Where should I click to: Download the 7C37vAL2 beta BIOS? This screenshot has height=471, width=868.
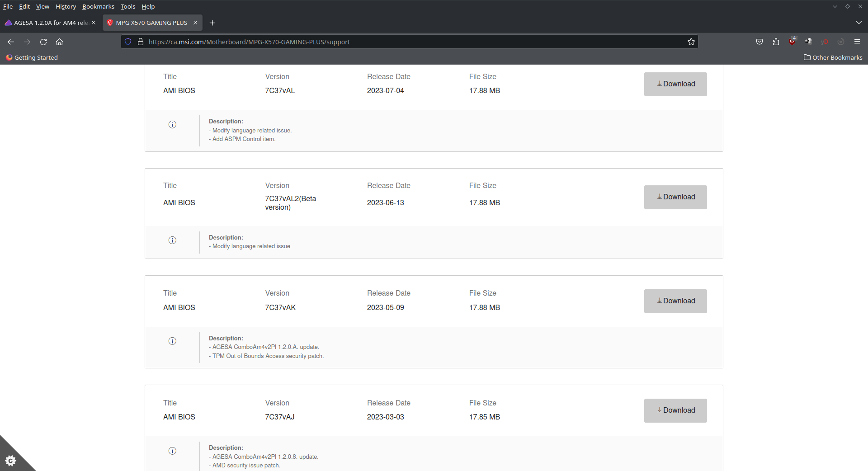click(x=675, y=197)
